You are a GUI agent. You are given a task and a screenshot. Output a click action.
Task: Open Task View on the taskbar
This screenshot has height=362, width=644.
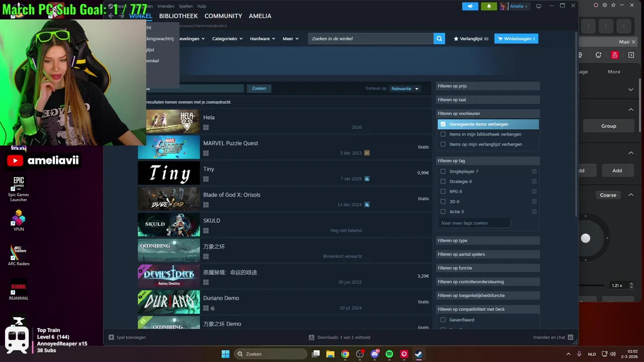tap(316, 354)
